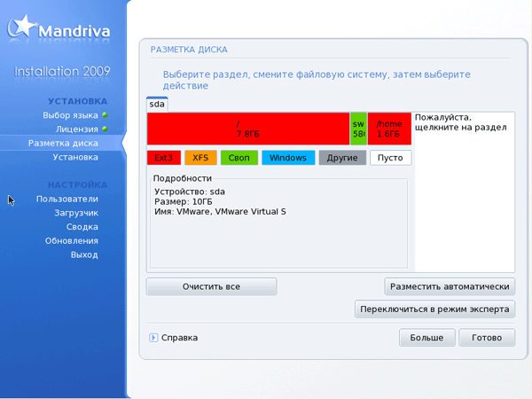532x399 pixels.
Task: Click the Установка sidebar step
Action: tap(75, 157)
